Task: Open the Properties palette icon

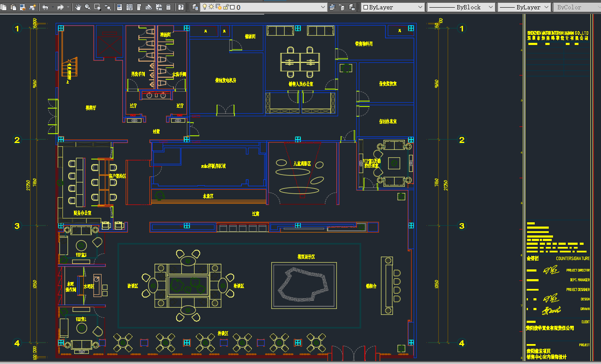Action: (x=120, y=7)
